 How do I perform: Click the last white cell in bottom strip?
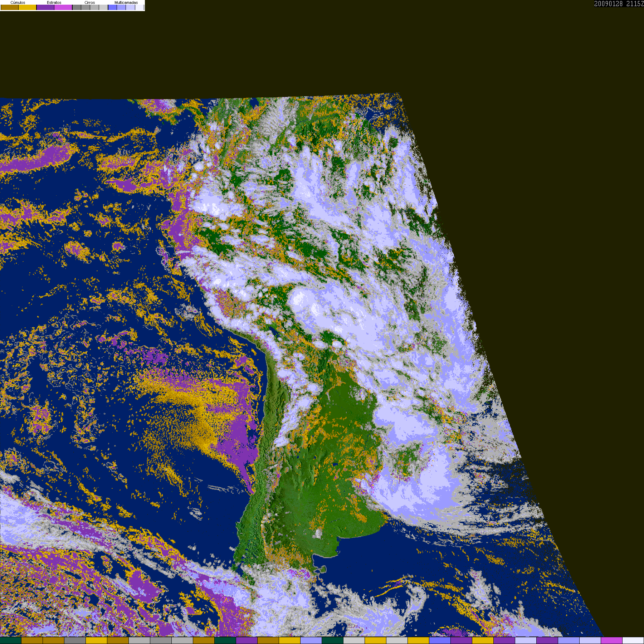click(633, 640)
